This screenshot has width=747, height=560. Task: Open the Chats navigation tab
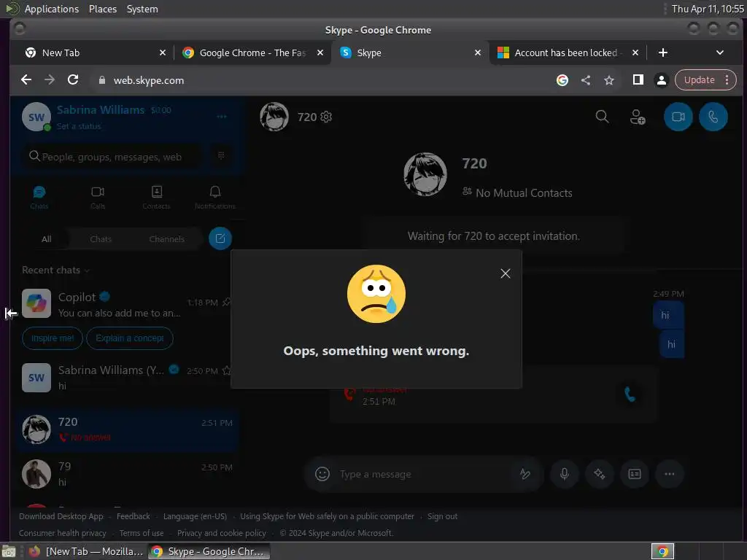[39, 197]
